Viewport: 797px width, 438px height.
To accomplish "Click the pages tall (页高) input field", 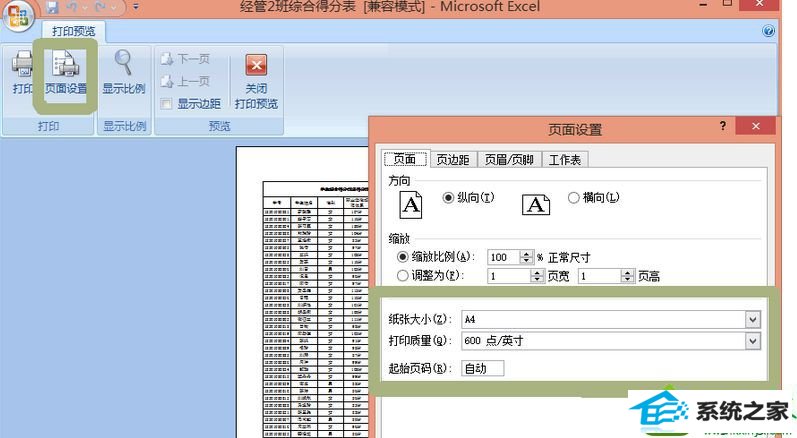I will pos(600,276).
